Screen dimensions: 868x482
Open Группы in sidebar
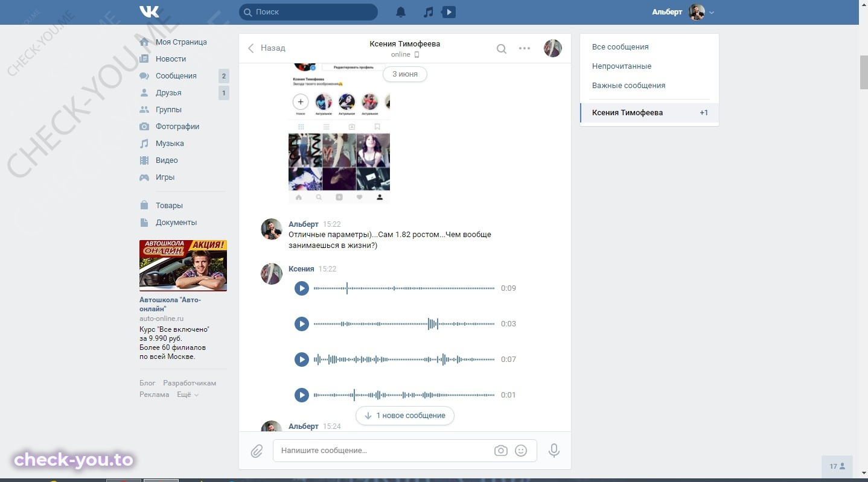pos(168,110)
